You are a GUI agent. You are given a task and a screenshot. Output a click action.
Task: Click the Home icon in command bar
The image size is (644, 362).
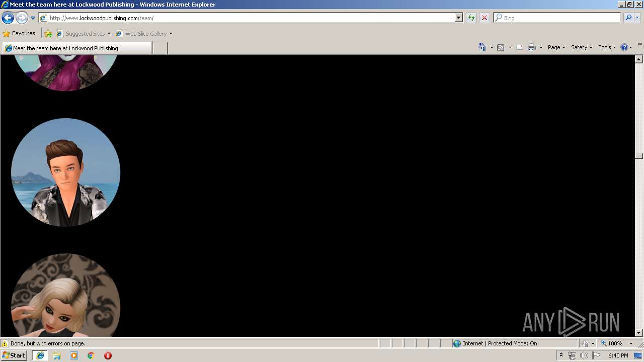482,47
